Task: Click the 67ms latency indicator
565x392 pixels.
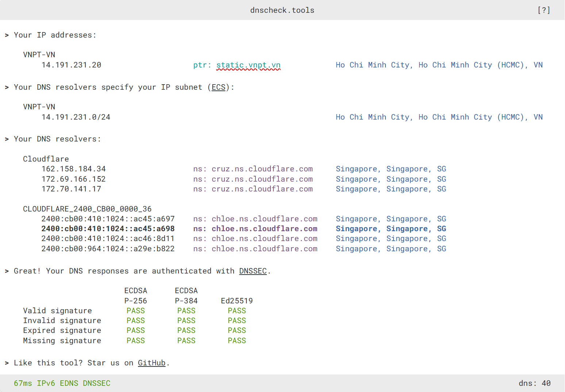Action: tap(23, 383)
